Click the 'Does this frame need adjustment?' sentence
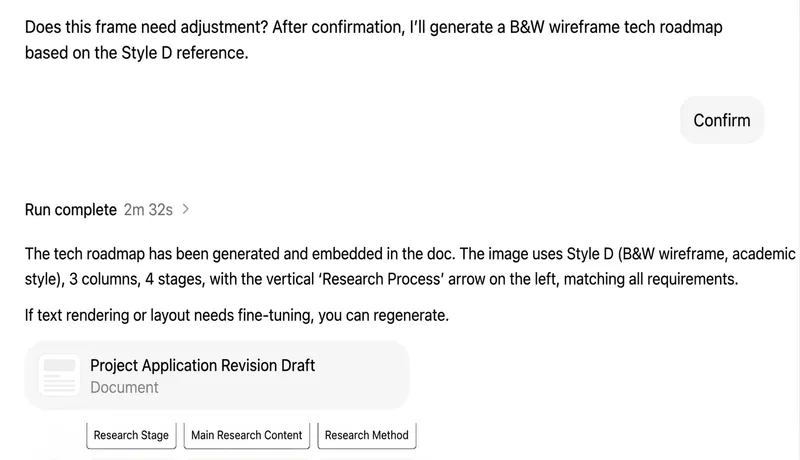Image resolution: width=800 pixels, height=460 pixels. pos(146,27)
